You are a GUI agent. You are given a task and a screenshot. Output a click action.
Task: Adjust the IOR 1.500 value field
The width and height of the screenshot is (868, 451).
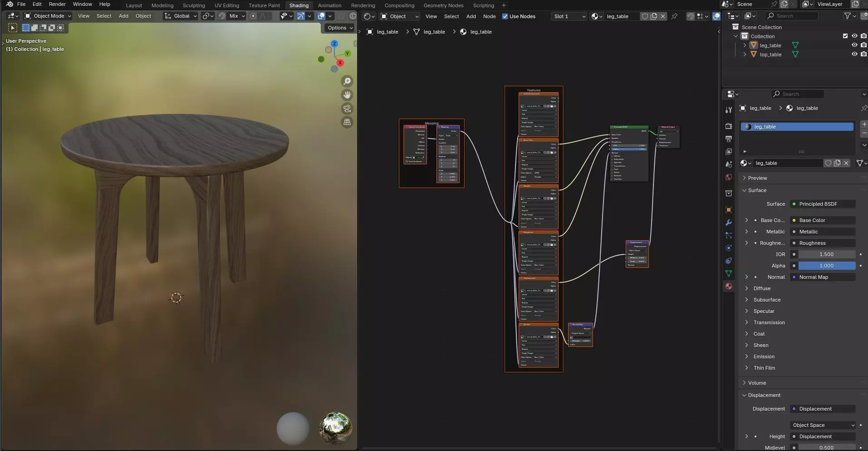(x=827, y=254)
